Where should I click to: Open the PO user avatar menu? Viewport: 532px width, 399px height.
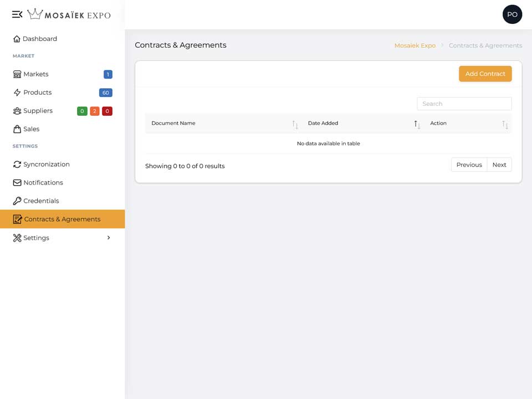coord(512,14)
